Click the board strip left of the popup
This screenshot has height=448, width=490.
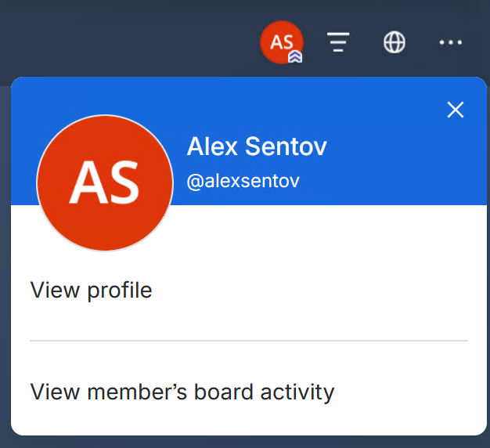(5, 266)
